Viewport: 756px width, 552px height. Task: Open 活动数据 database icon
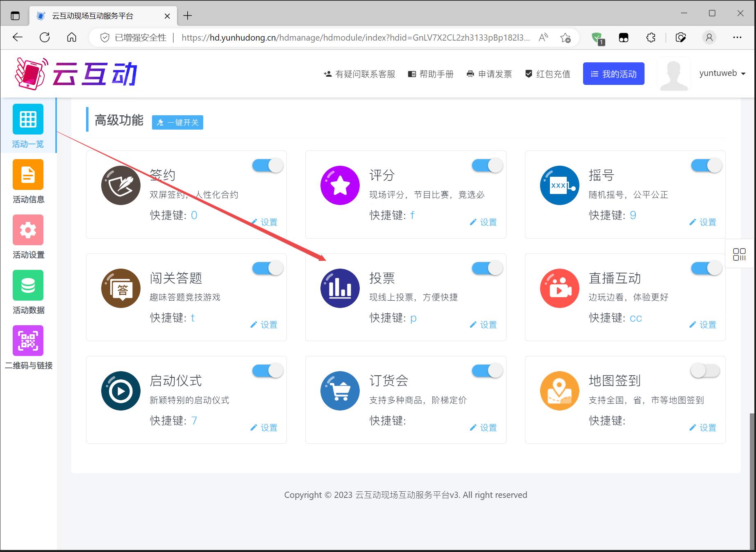(x=28, y=285)
